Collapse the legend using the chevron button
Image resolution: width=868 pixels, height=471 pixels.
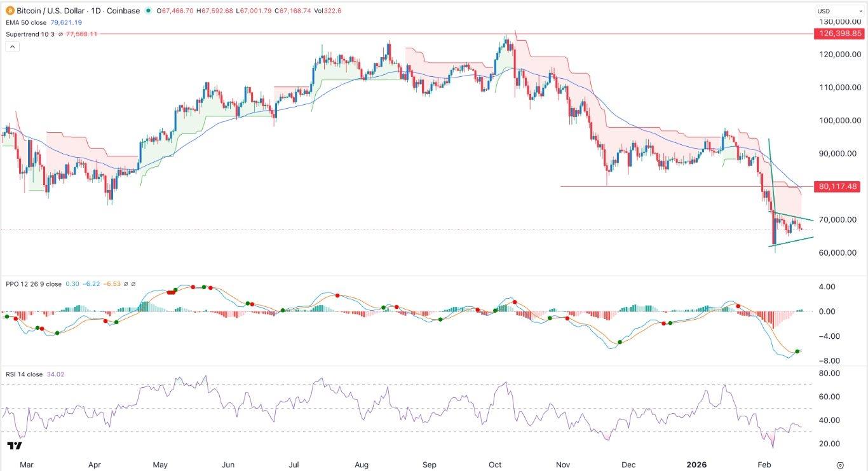pyautogui.click(x=12, y=46)
